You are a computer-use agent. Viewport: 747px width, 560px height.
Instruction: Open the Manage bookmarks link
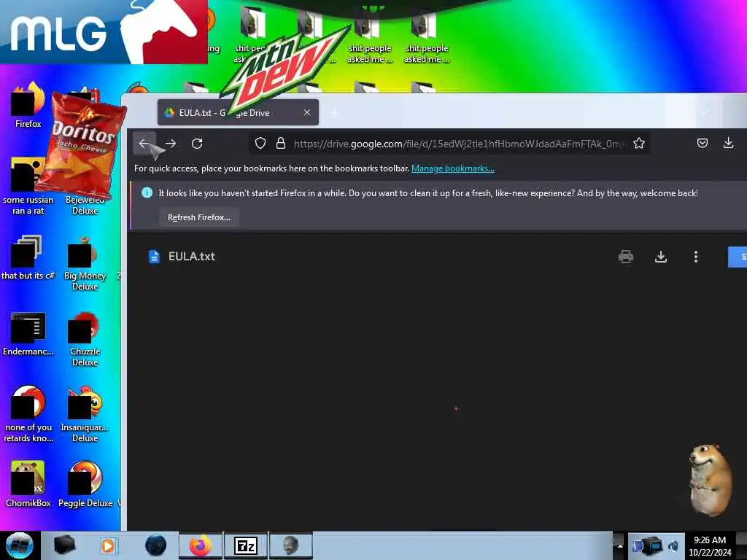coord(452,168)
